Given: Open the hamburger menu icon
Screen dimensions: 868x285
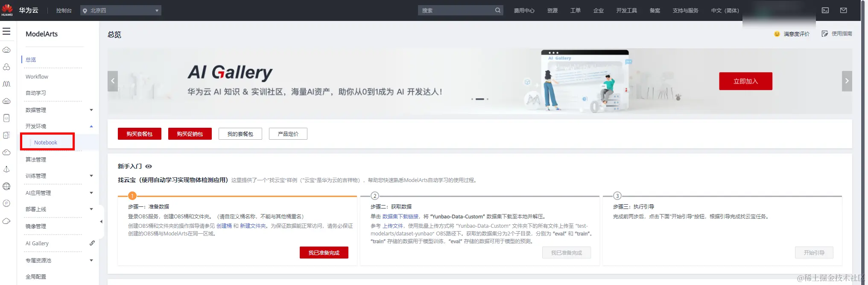Looking at the screenshot, I should (x=6, y=31).
